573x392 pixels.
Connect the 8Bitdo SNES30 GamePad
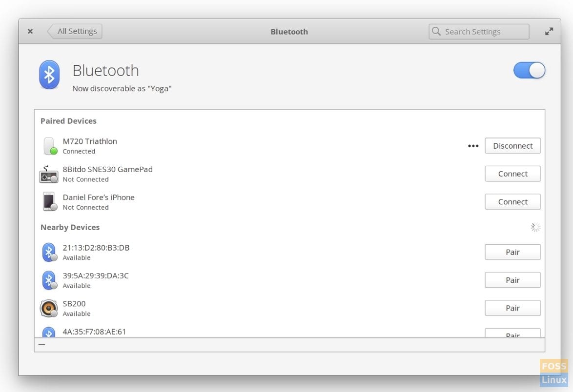512,174
